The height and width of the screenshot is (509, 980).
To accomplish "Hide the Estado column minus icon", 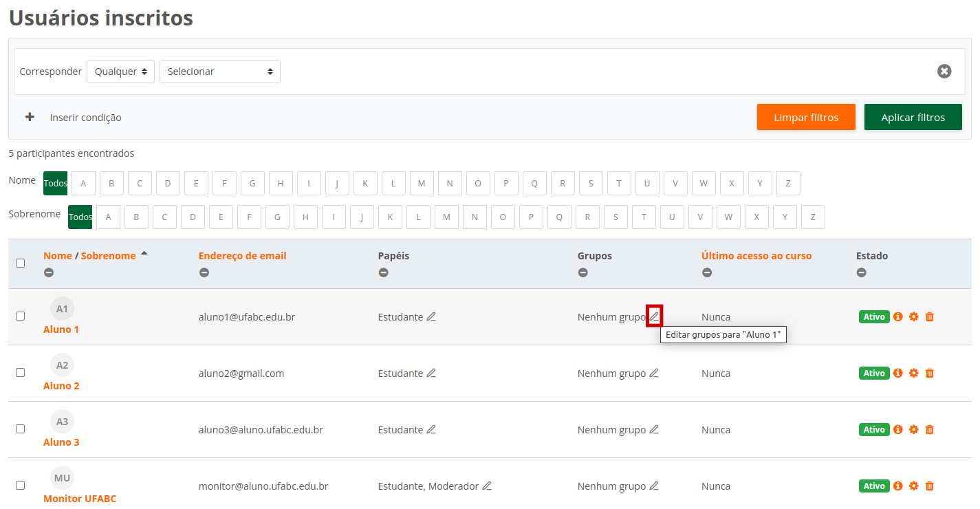I will tap(861, 273).
